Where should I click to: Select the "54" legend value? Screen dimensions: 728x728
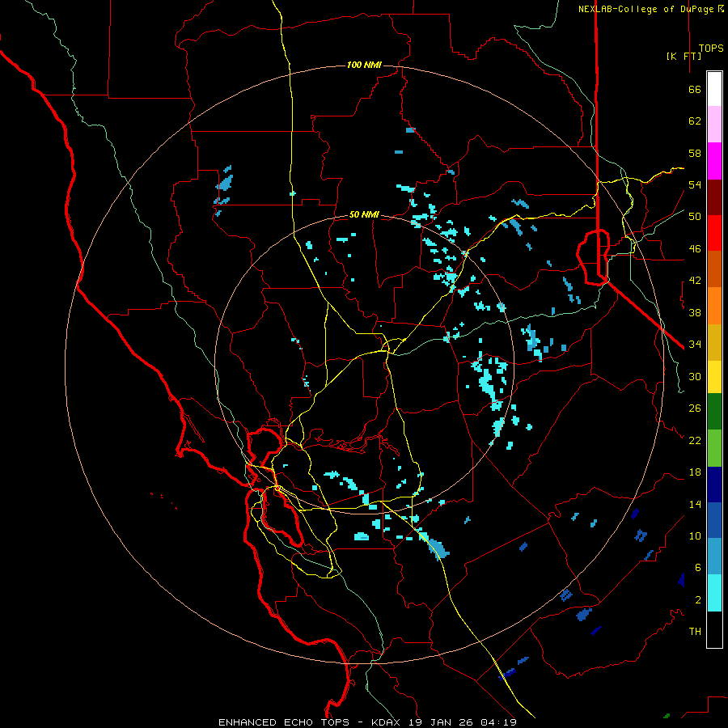tap(695, 184)
